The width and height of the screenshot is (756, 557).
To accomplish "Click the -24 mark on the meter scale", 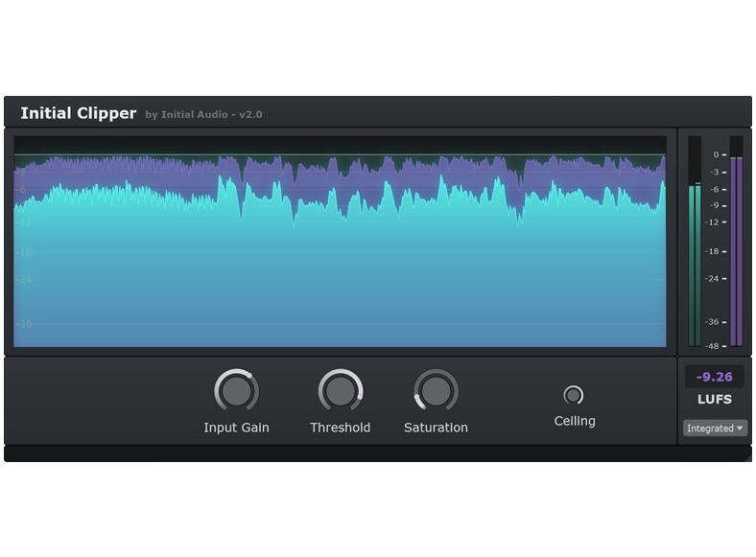I will coord(713,279).
